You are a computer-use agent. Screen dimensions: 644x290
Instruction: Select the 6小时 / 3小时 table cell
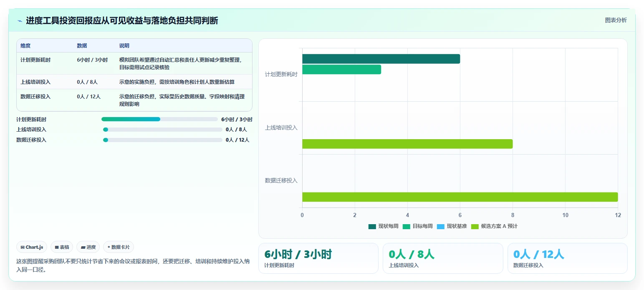[x=92, y=60]
